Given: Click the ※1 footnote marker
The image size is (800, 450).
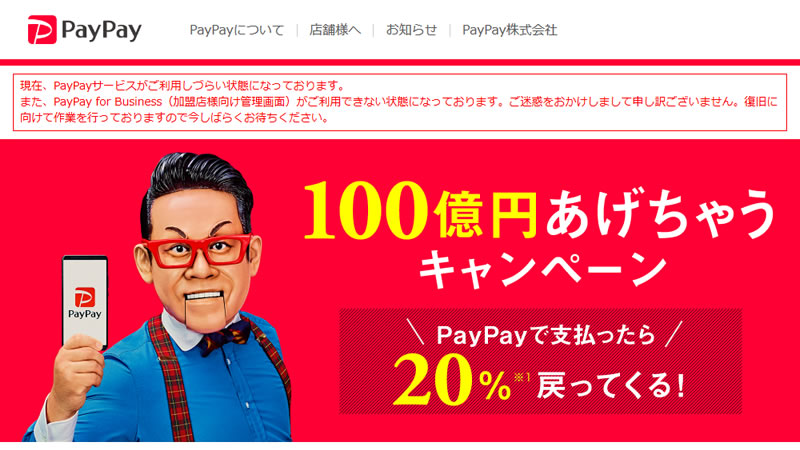Looking at the screenshot, I should tap(522, 378).
